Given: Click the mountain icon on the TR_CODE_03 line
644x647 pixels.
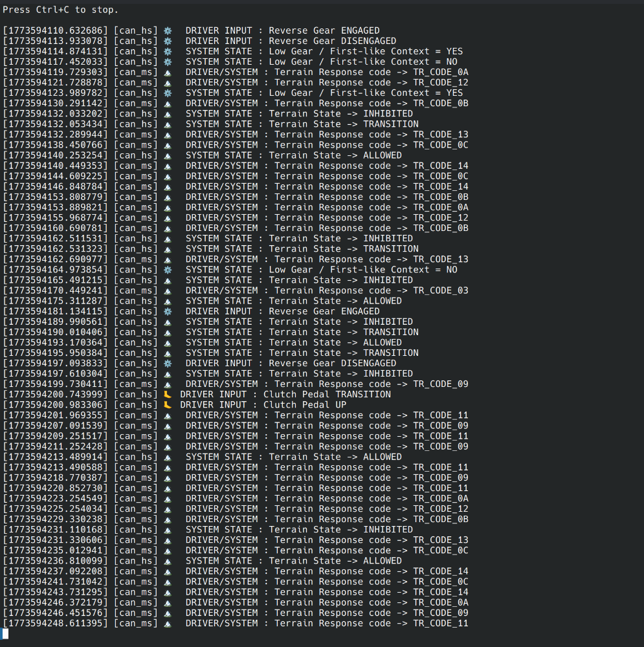Looking at the screenshot, I should [x=168, y=291].
